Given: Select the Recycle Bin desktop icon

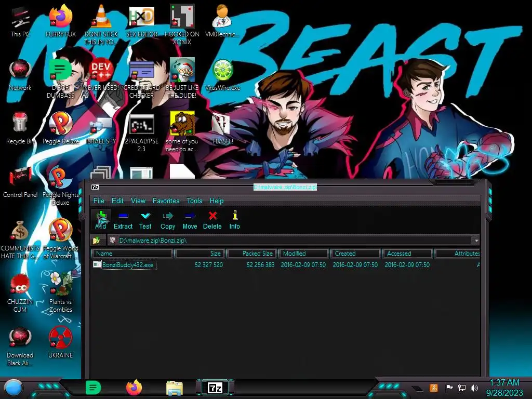Looking at the screenshot, I should pos(20,128).
